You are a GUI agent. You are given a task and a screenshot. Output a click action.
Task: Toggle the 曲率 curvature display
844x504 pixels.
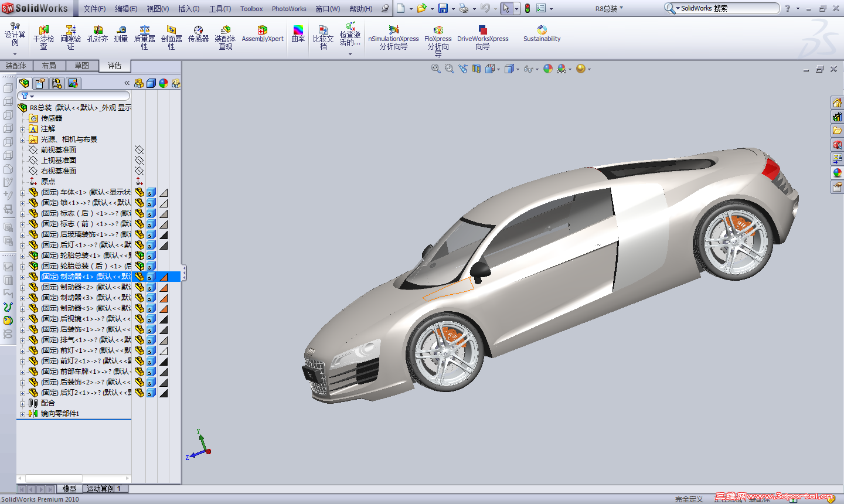(x=298, y=35)
